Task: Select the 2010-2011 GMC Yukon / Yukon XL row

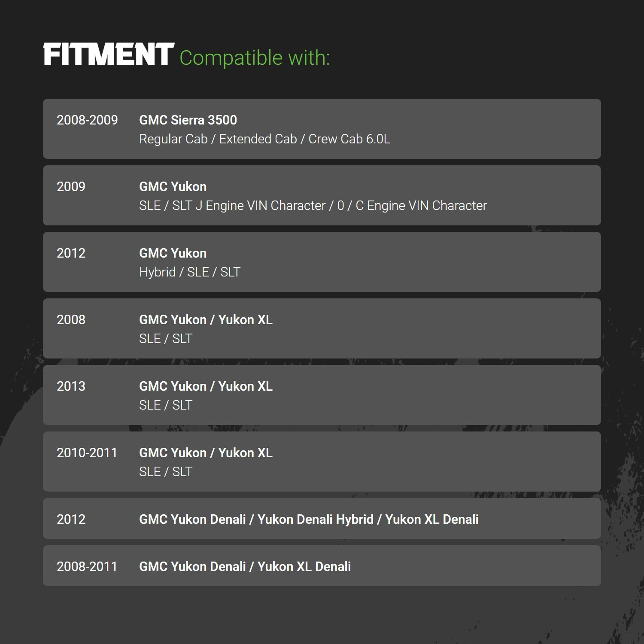Action: [x=322, y=462]
